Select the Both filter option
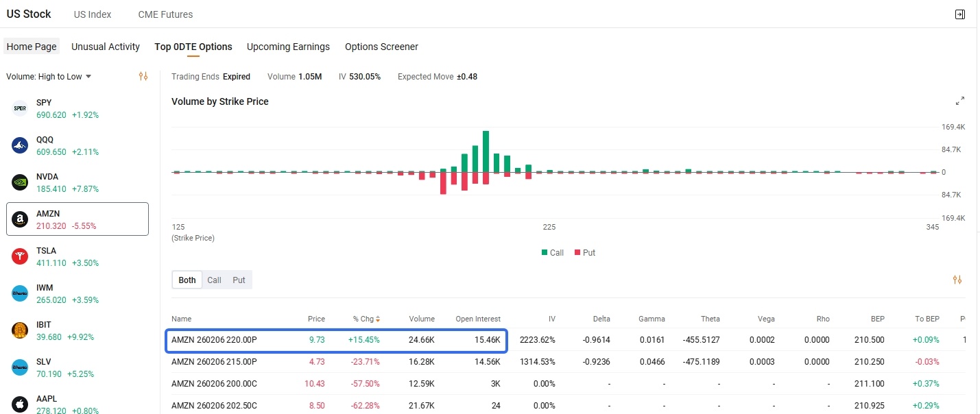 point(187,280)
